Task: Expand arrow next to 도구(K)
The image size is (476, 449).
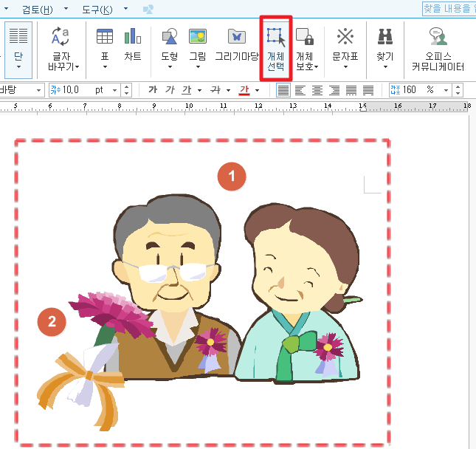Action: click(125, 9)
